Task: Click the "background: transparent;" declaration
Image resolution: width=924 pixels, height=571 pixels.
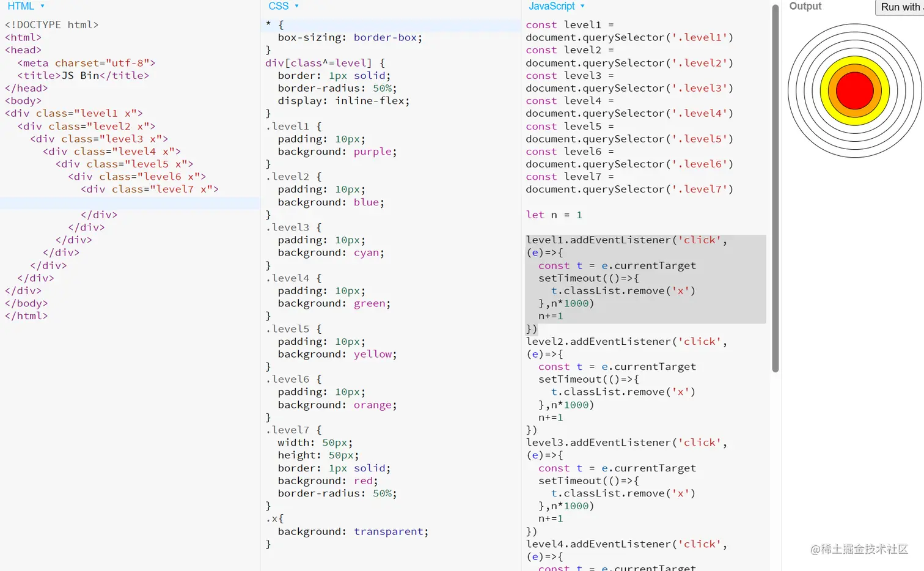Action: click(x=353, y=531)
